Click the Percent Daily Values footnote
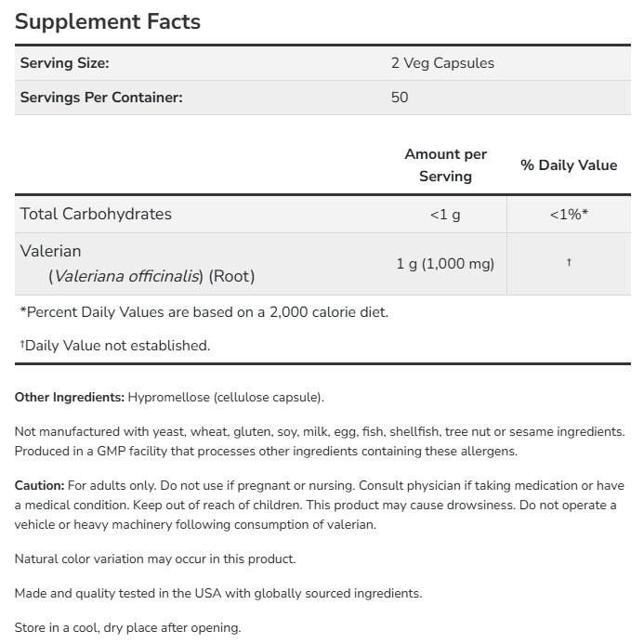644x644 pixels. point(204,312)
